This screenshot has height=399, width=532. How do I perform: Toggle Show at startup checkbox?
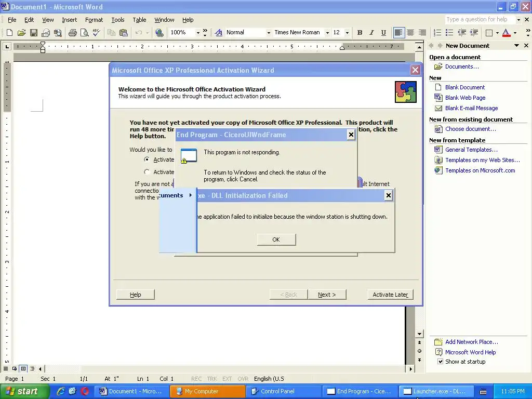click(440, 362)
